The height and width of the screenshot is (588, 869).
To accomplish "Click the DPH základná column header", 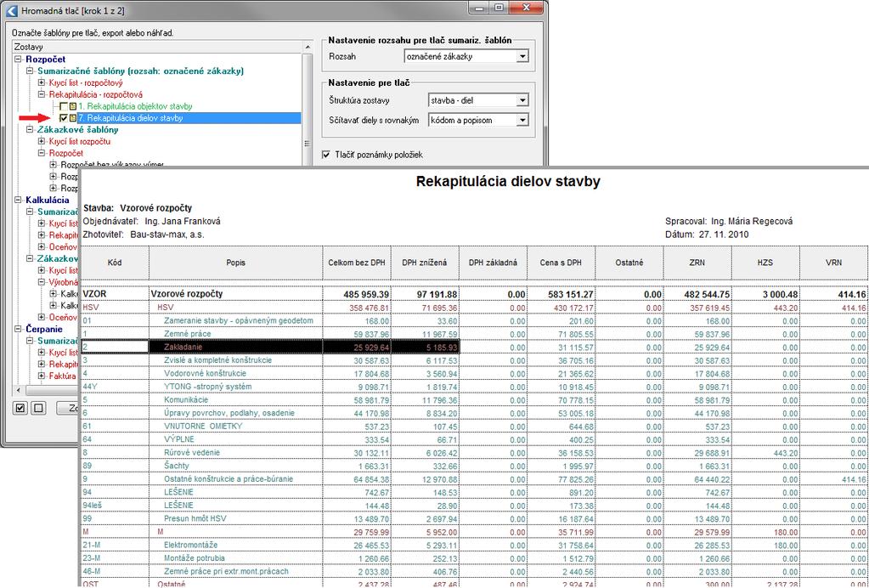I will (493, 263).
